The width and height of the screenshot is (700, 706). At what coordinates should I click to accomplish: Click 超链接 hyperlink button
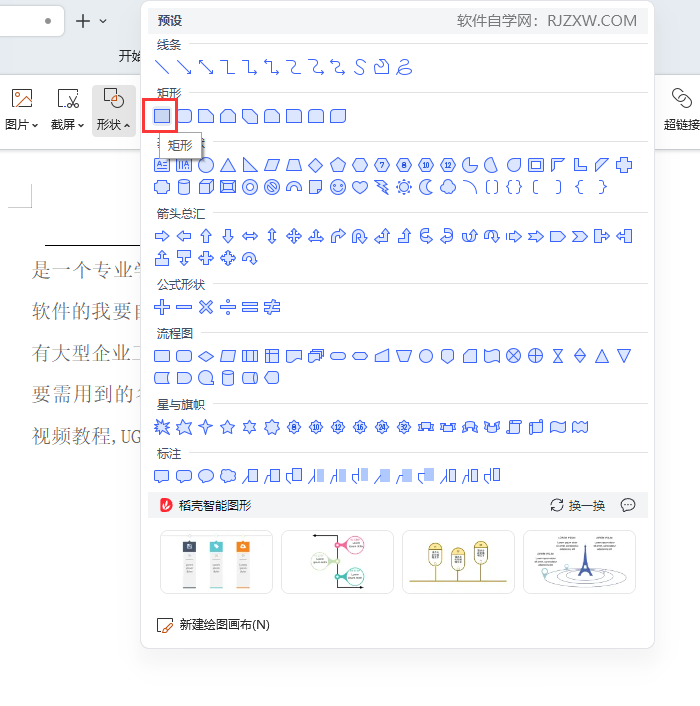click(682, 110)
